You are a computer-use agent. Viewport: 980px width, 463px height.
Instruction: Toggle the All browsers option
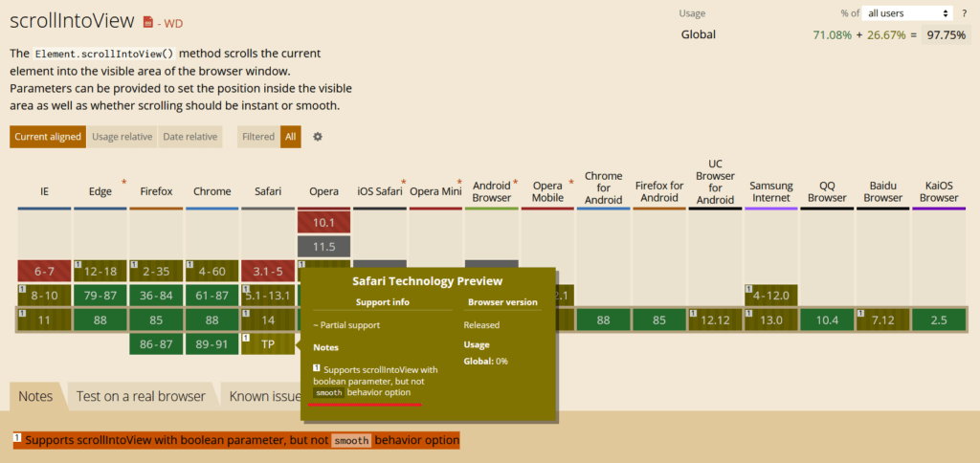291,136
